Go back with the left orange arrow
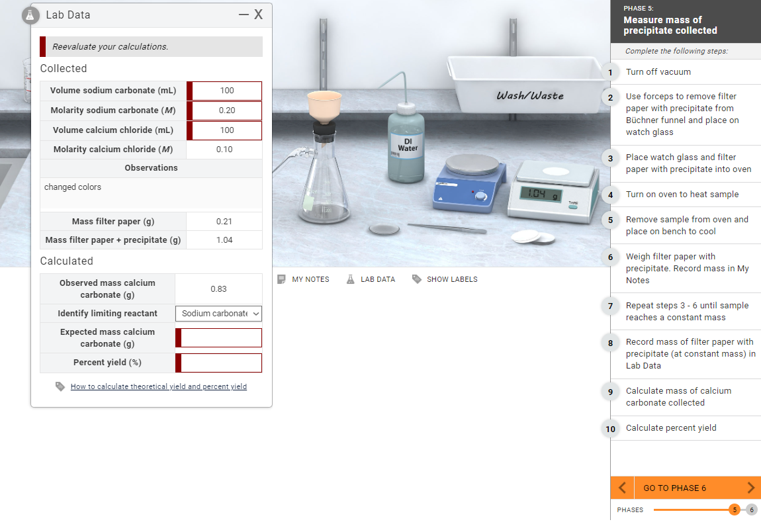The height and width of the screenshot is (532, 761). 622,488
